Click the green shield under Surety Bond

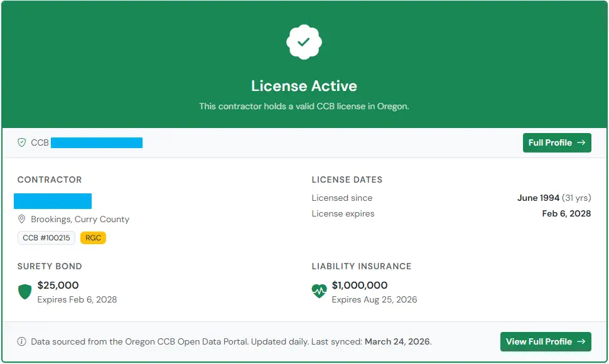pos(24,292)
